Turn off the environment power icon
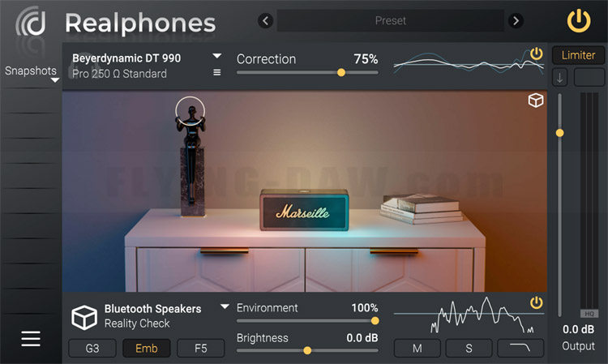This screenshot has height=364, width=608. tap(537, 302)
